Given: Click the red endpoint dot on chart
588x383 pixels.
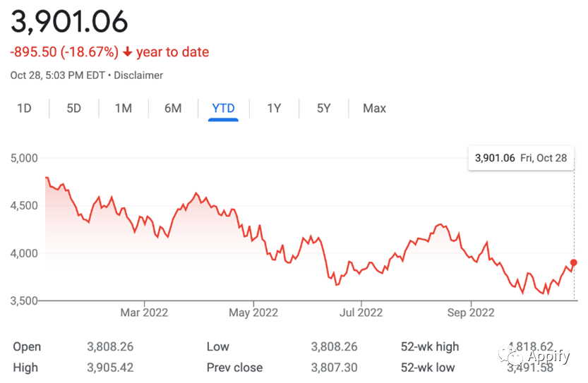Looking at the screenshot, I should pos(574,262).
